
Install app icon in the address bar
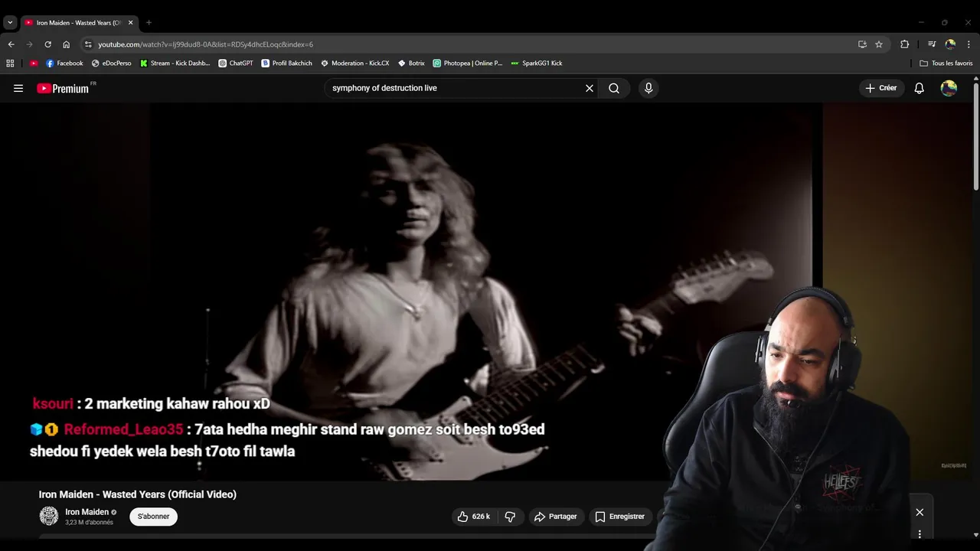tap(862, 44)
